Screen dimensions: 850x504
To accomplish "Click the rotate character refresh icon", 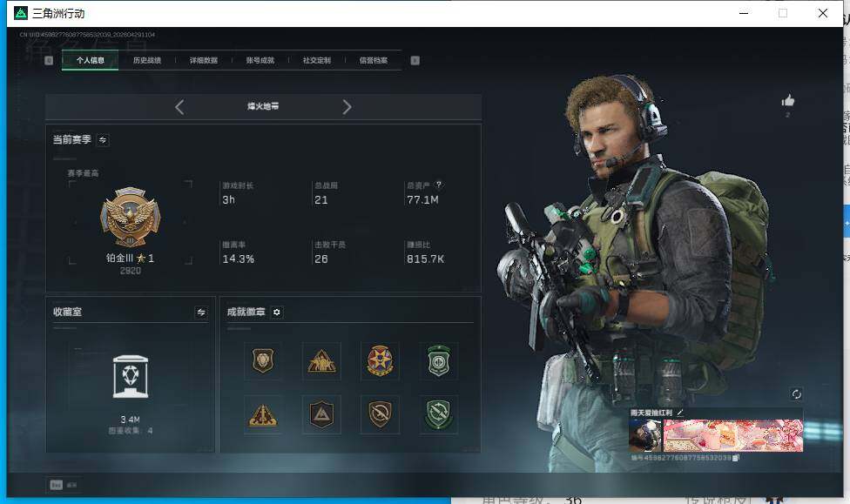I will pyautogui.click(x=796, y=394).
